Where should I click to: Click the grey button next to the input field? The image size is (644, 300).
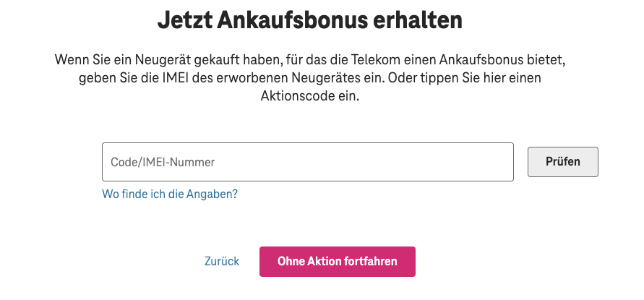(562, 162)
